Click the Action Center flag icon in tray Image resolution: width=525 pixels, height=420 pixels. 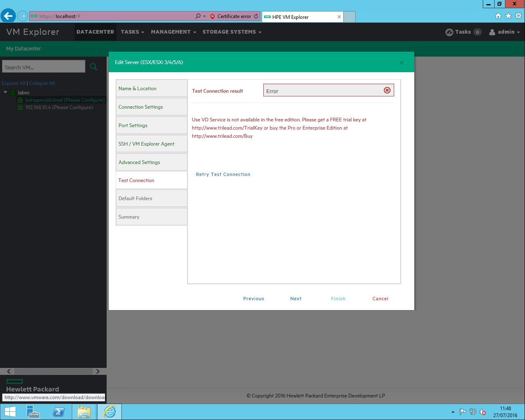click(463, 411)
